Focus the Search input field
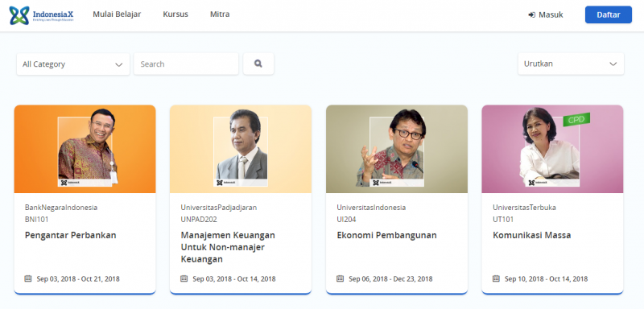The height and width of the screenshot is (309, 644). tap(186, 64)
